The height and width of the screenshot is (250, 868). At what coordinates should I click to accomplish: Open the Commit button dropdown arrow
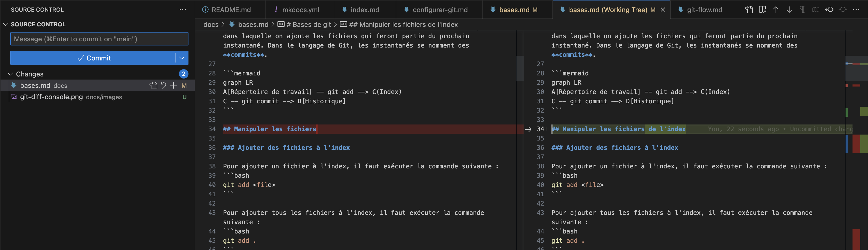182,58
